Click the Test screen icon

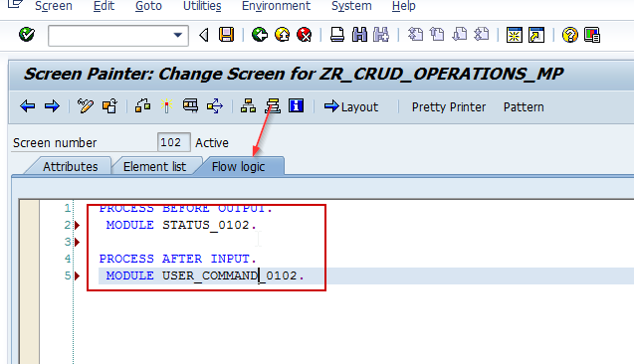click(x=190, y=105)
